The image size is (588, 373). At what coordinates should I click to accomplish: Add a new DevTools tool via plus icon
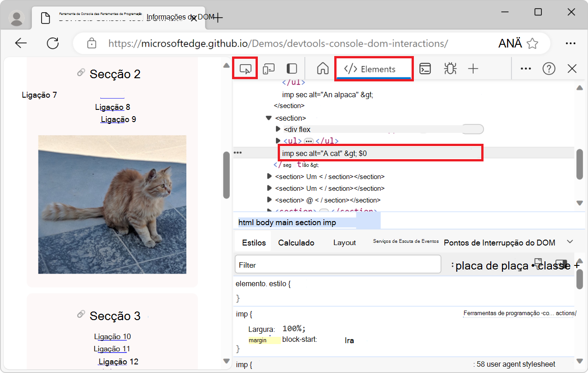[x=473, y=68]
